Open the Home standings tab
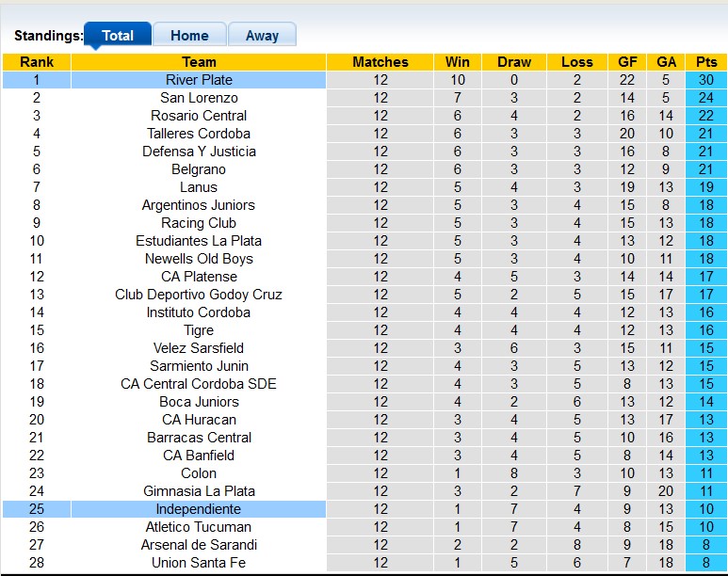The height and width of the screenshot is (576, 728). (189, 36)
